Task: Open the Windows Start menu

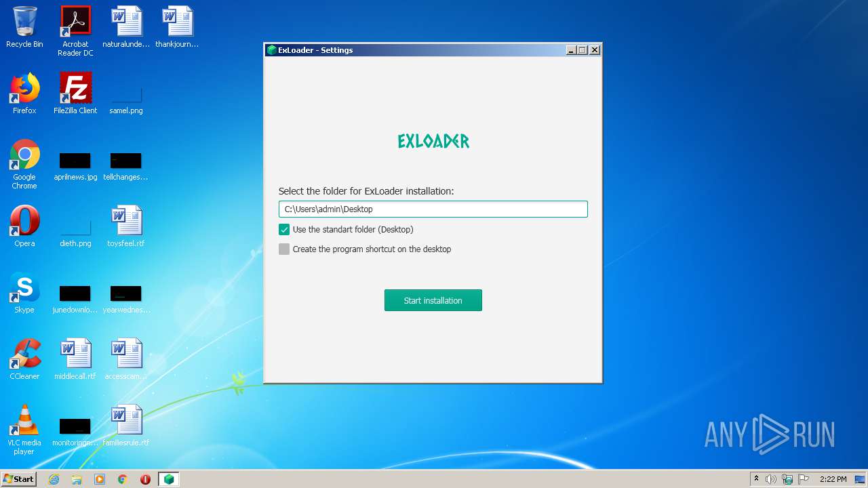Action: click(19, 479)
